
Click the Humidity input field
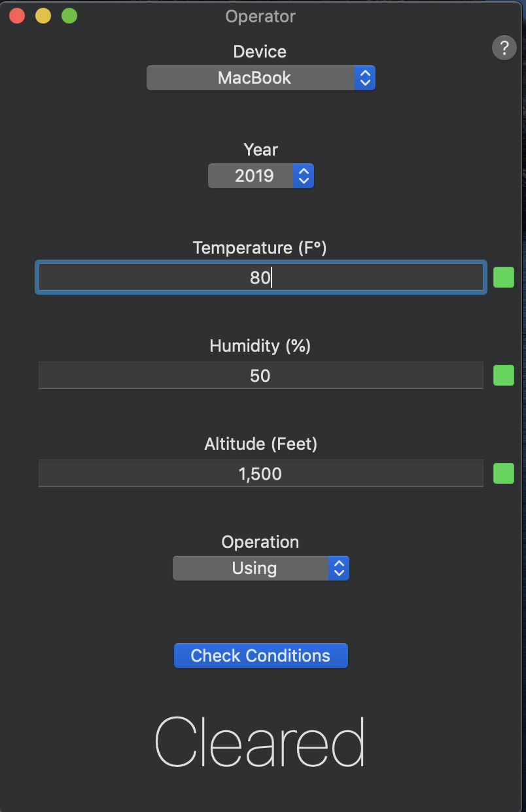tap(260, 376)
